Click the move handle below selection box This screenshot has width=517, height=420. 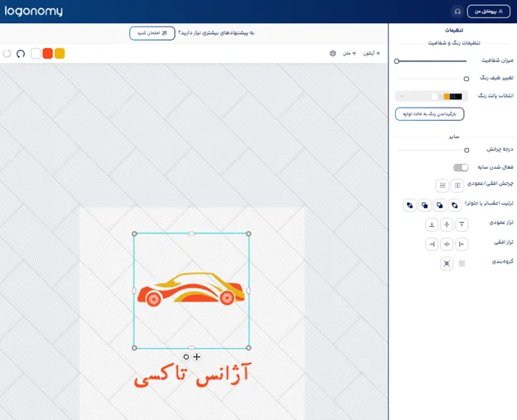point(197,357)
